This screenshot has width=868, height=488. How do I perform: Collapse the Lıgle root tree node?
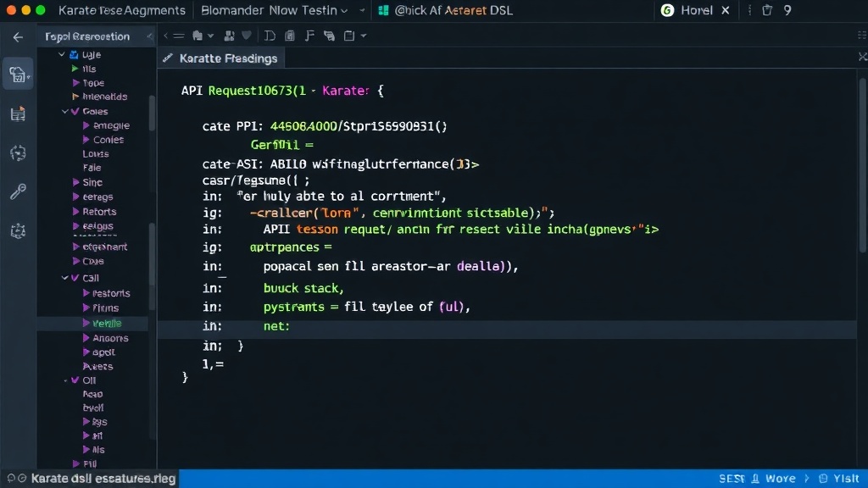(x=61, y=54)
